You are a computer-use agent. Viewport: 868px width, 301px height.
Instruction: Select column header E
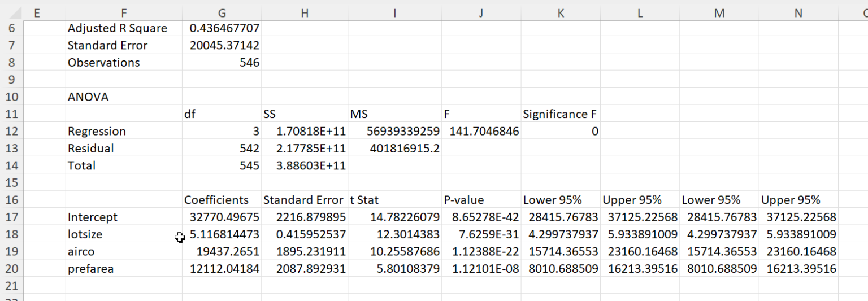[x=37, y=14]
